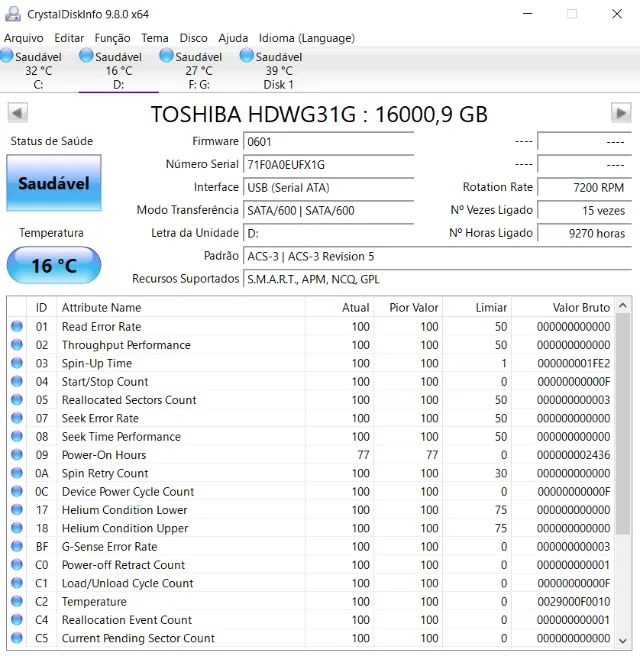Screen dimensions: 640x656
Task: Click the 16 °C temperature button
Action: (x=54, y=265)
